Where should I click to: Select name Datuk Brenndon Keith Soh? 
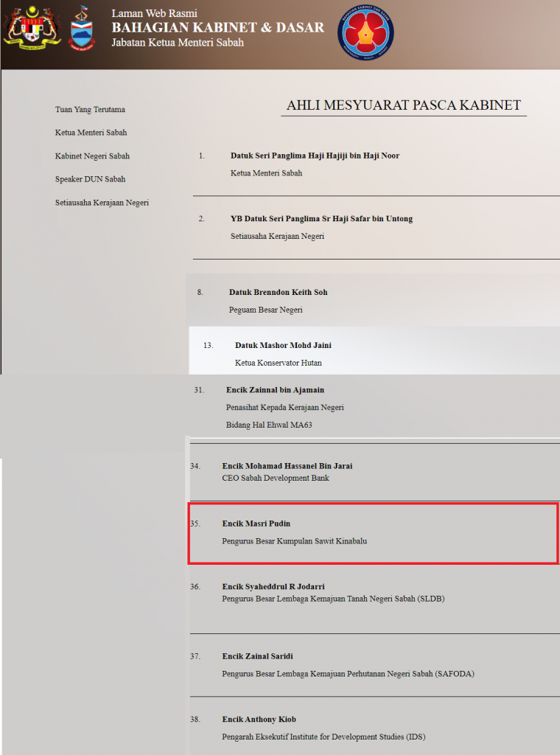pos(278,292)
